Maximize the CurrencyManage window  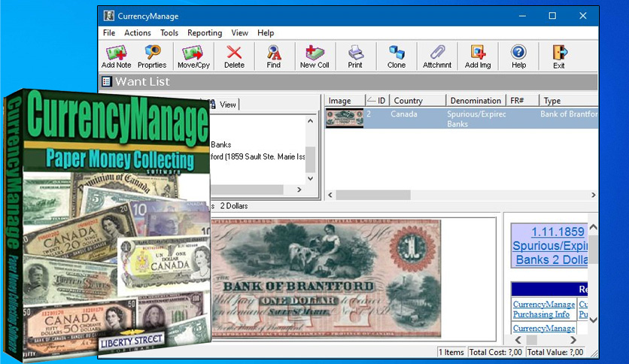(x=552, y=16)
